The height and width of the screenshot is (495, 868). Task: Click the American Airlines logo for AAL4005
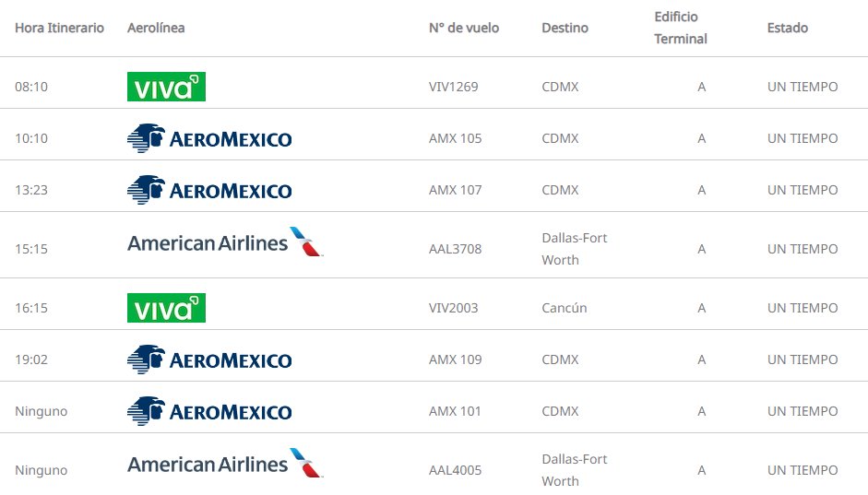[x=225, y=464]
